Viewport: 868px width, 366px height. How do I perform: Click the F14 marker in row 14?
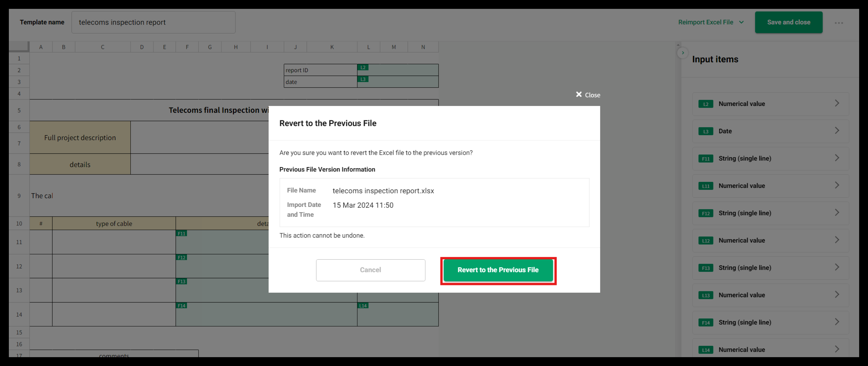(x=182, y=306)
